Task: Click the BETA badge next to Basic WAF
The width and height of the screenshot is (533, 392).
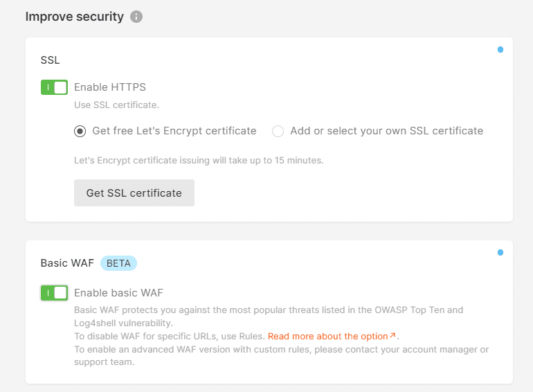Action: click(118, 263)
